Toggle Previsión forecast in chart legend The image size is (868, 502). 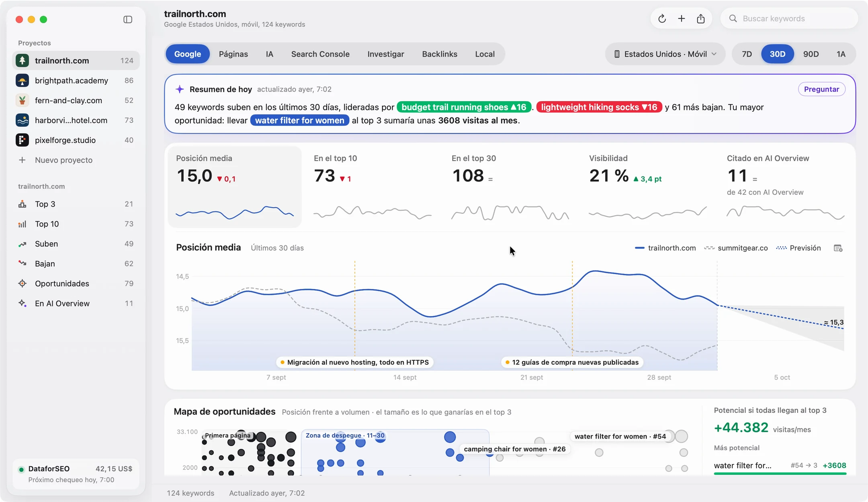pyautogui.click(x=798, y=248)
